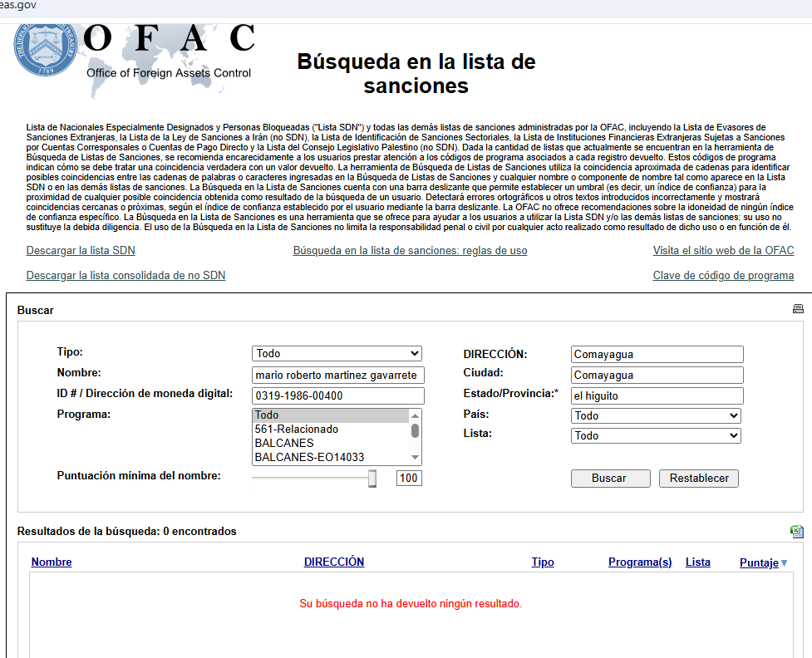Open the Lista dropdown

click(656, 435)
